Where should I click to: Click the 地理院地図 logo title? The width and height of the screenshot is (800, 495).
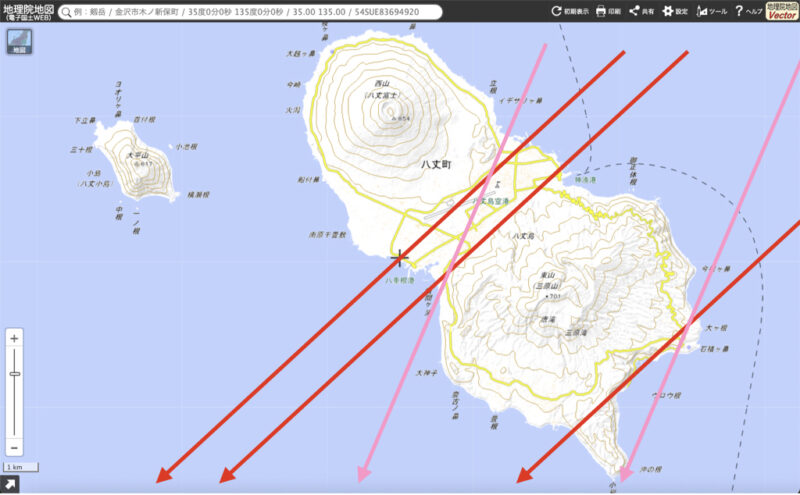pyautogui.click(x=26, y=12)
